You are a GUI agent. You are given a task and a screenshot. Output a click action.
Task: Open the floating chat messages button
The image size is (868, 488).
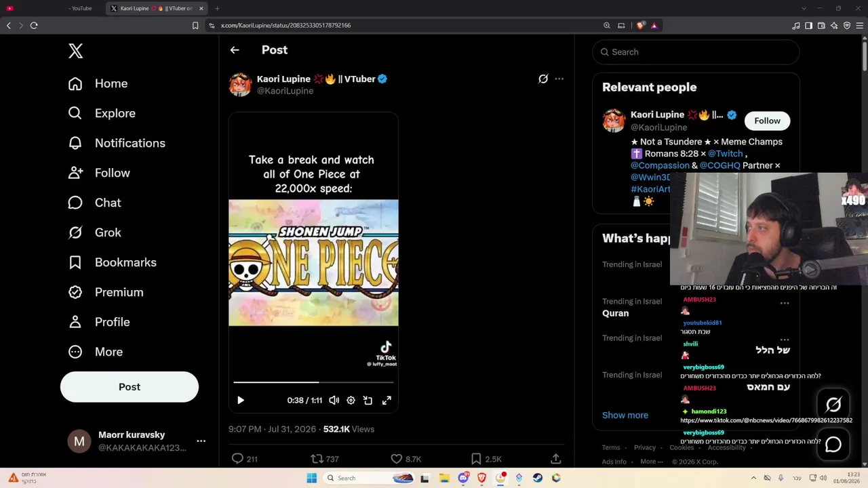coord(833,445)
